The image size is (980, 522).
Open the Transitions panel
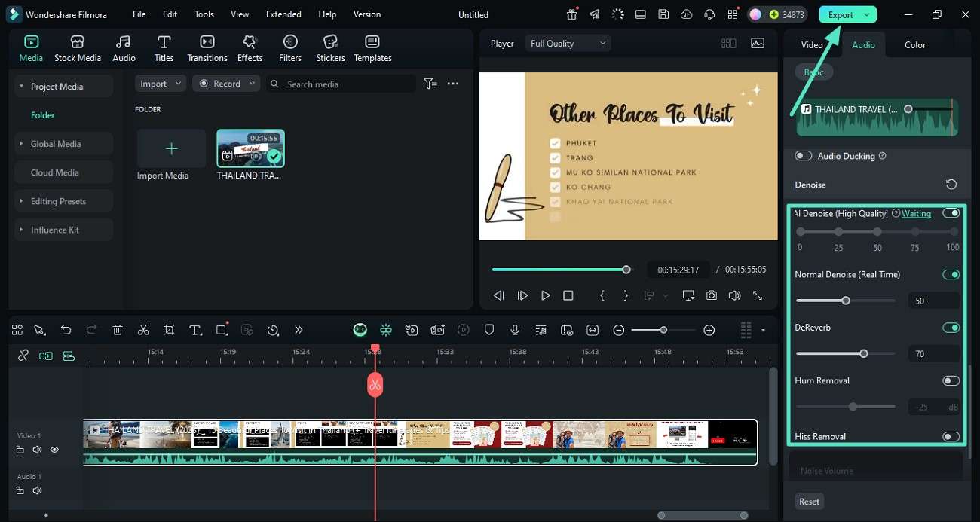[207, 48]
